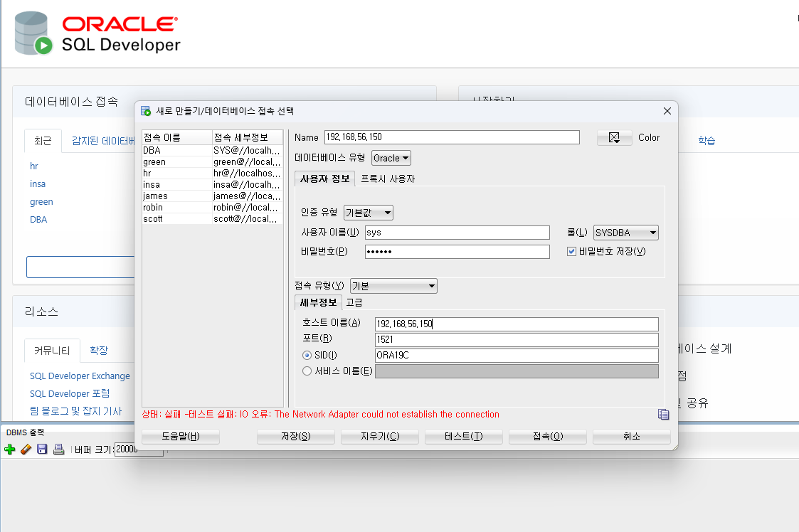Screen dimensions: 799x532
Task: Click the 테스트(T) button
Action: [x=464, y=437]
